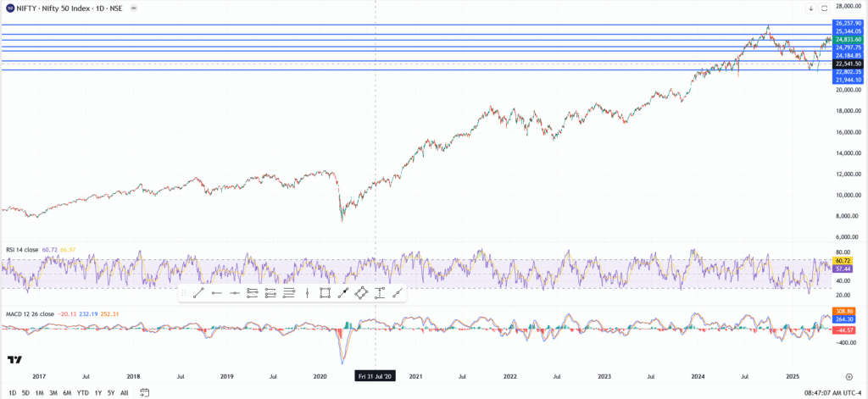Viewport: 868px width, 399px height.
Task: Select the Arrow drawing tool
Action: coord(342,293)
